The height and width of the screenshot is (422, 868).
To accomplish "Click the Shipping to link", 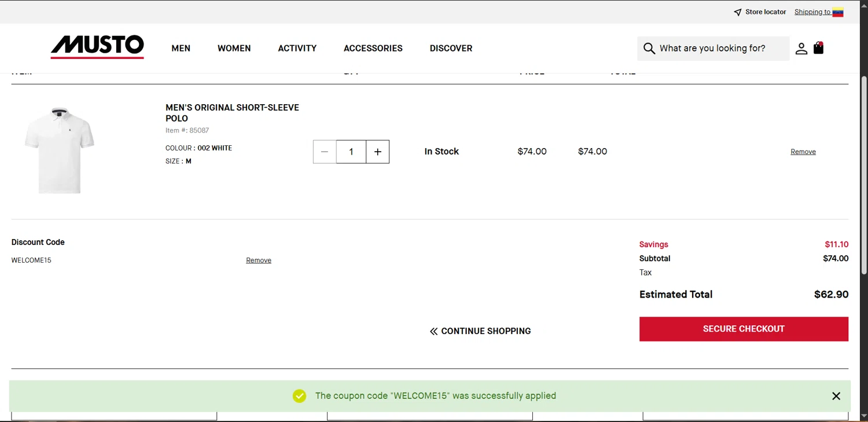I will [812, 12].
